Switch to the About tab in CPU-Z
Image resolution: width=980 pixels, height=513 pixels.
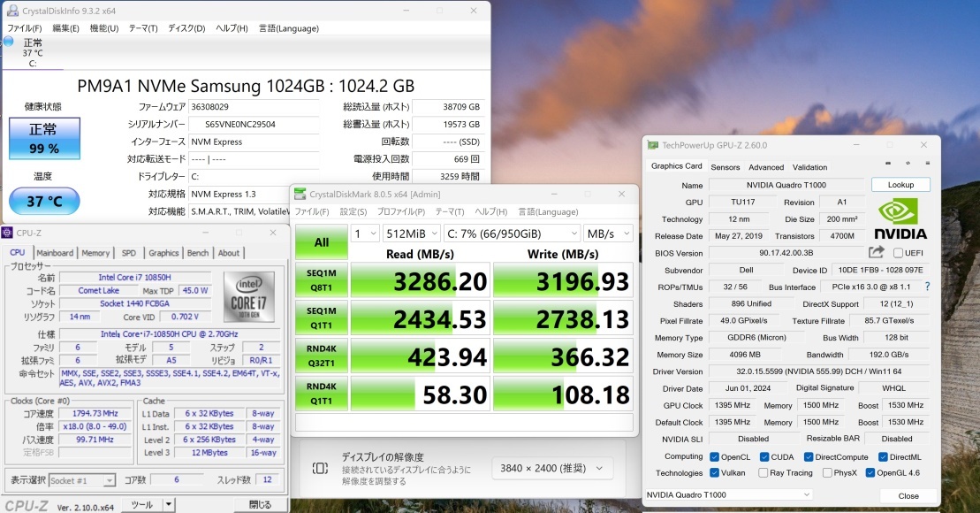229,253
